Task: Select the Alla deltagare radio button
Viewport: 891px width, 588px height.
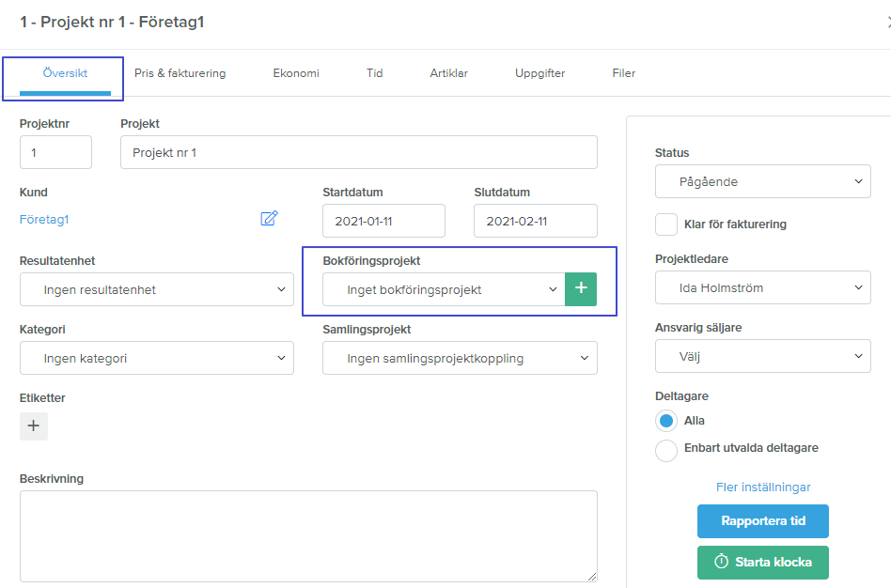Action: point(666,421)
